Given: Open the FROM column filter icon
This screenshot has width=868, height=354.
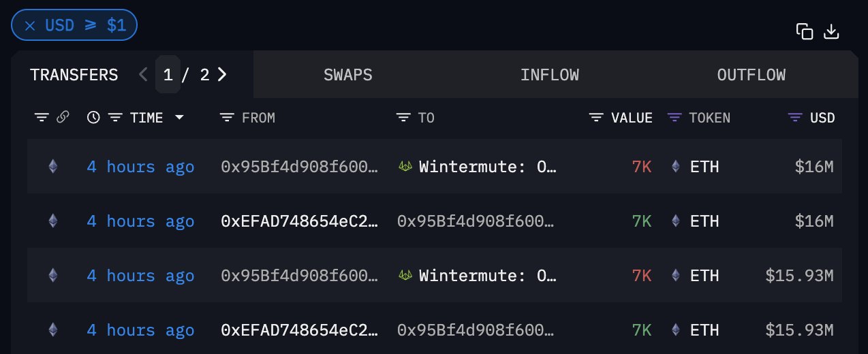Looking at the screenshot, I should [x=227, y=118].
